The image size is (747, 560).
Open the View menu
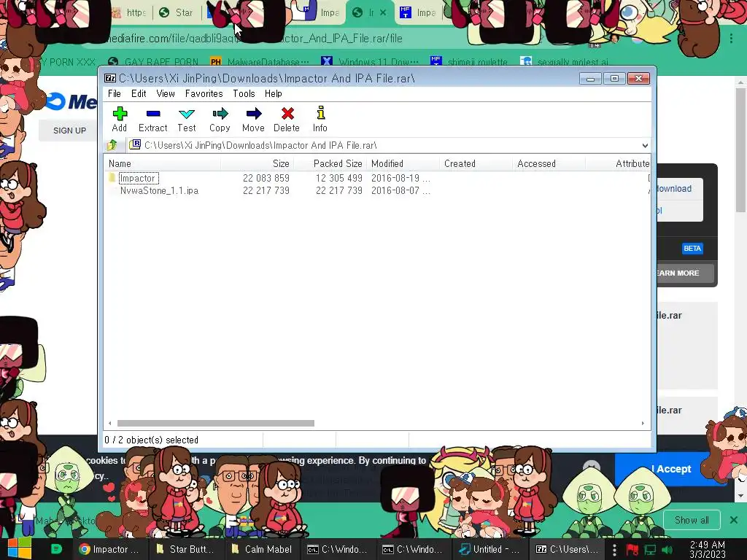pos(166,94)
